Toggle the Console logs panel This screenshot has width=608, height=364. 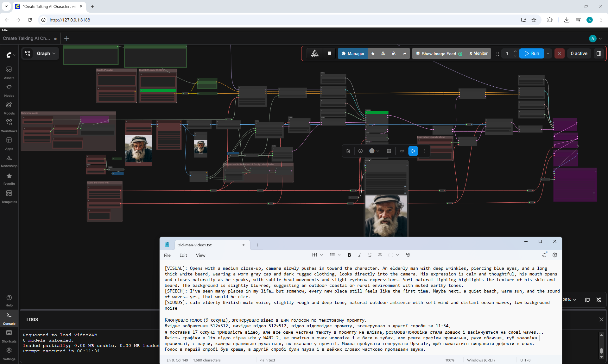tap(9, 318)
